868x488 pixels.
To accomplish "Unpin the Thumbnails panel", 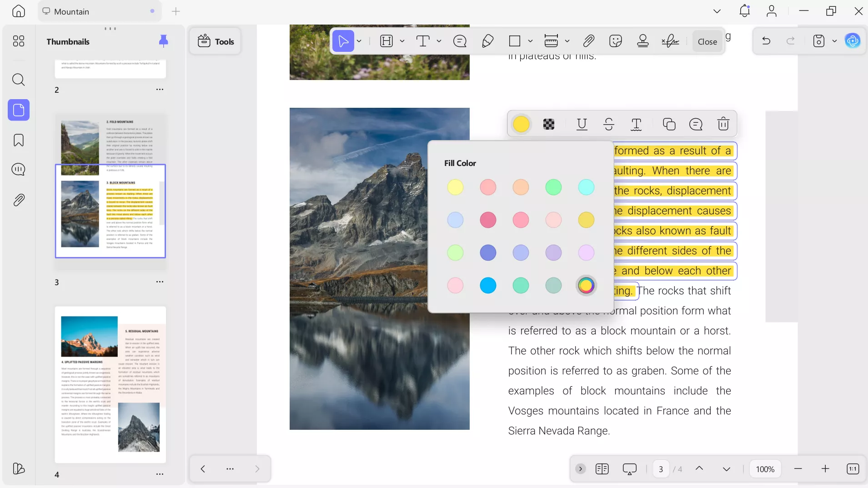I will click(164, 41).
